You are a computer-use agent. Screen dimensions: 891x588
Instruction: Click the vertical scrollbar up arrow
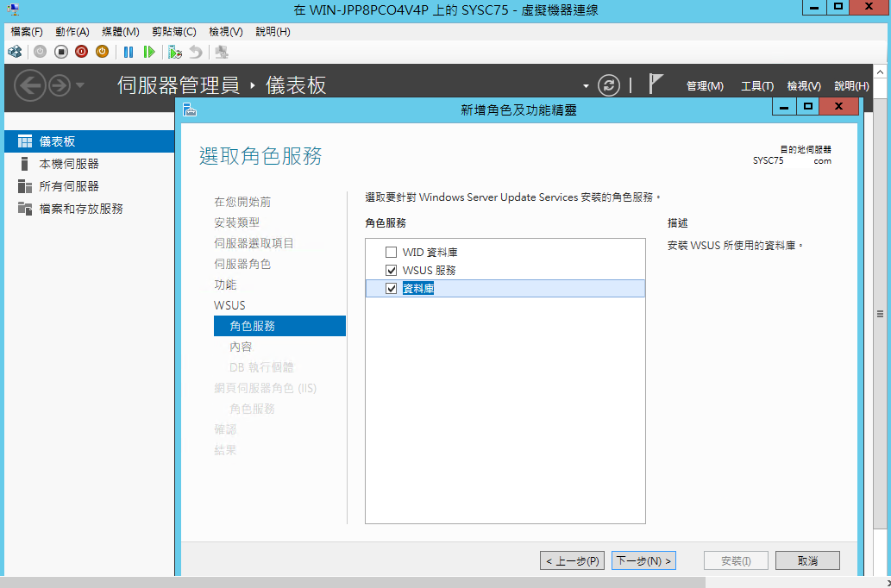coord(880,72)
